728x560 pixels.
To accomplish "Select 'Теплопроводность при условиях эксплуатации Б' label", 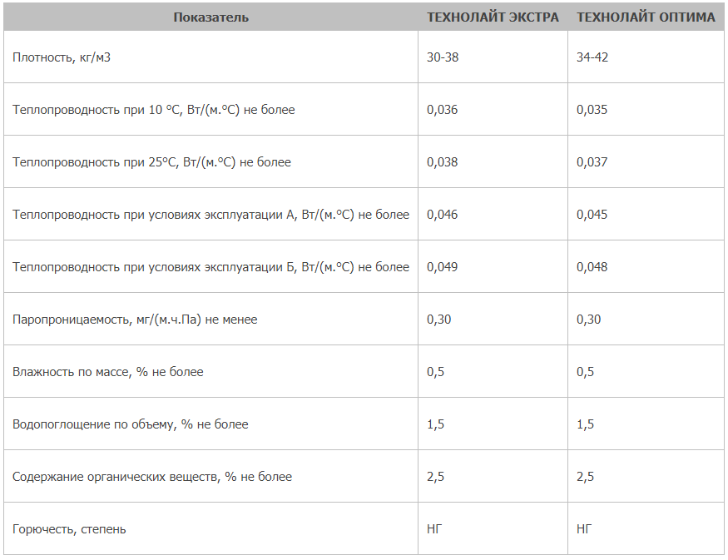I will (x=210, y=267).
